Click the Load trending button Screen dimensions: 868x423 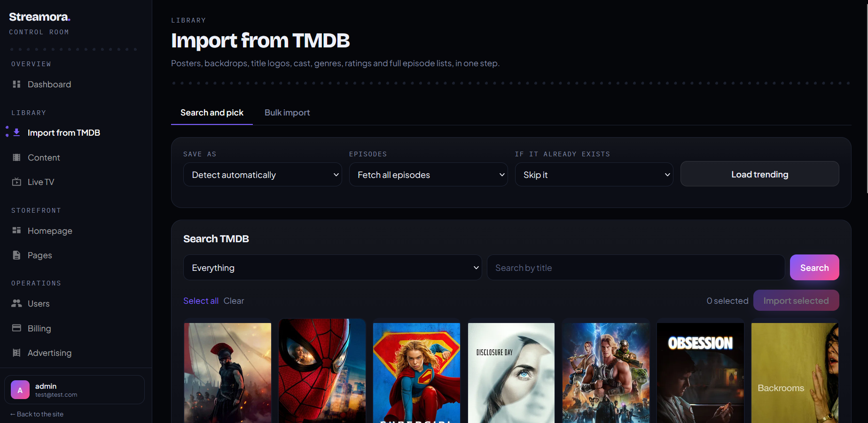click(x=759, y=174)
